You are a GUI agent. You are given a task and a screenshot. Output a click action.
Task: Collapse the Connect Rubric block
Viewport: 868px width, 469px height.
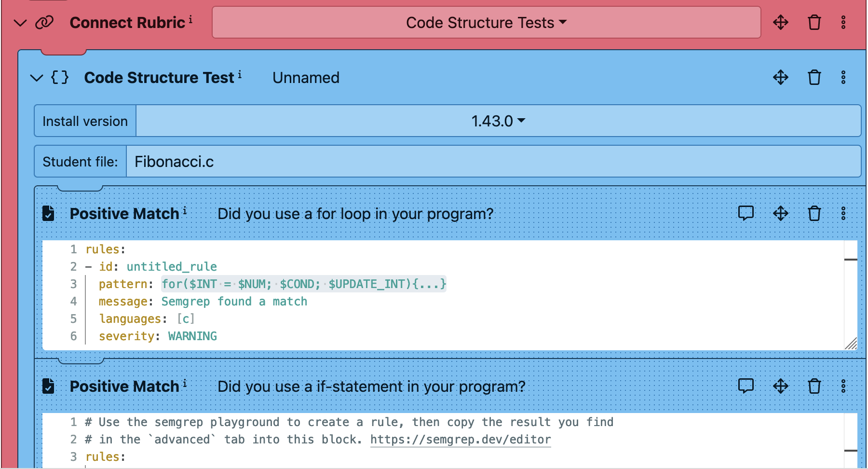tap(20, 23)
